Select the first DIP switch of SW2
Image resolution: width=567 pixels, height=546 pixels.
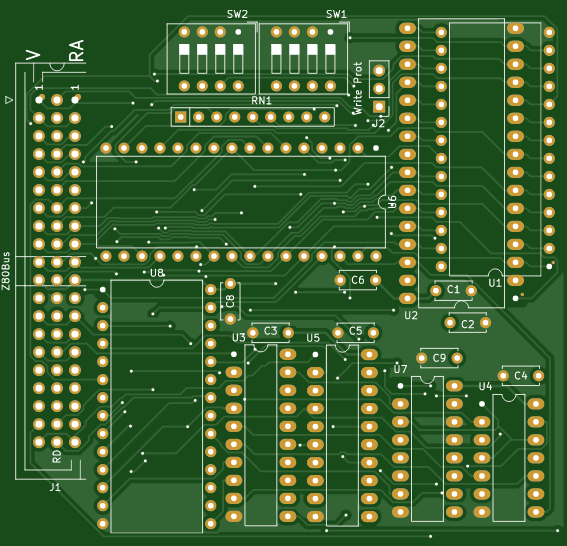click(184, 59)
